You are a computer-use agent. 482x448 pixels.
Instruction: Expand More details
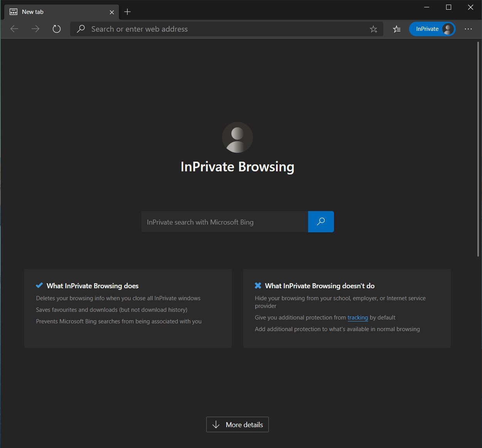point(238,424)
